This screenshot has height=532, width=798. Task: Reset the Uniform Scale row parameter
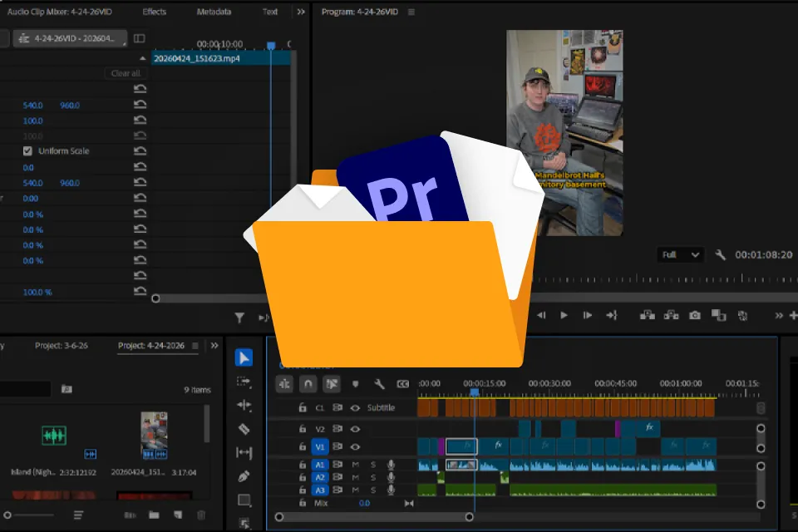(140, 151)
